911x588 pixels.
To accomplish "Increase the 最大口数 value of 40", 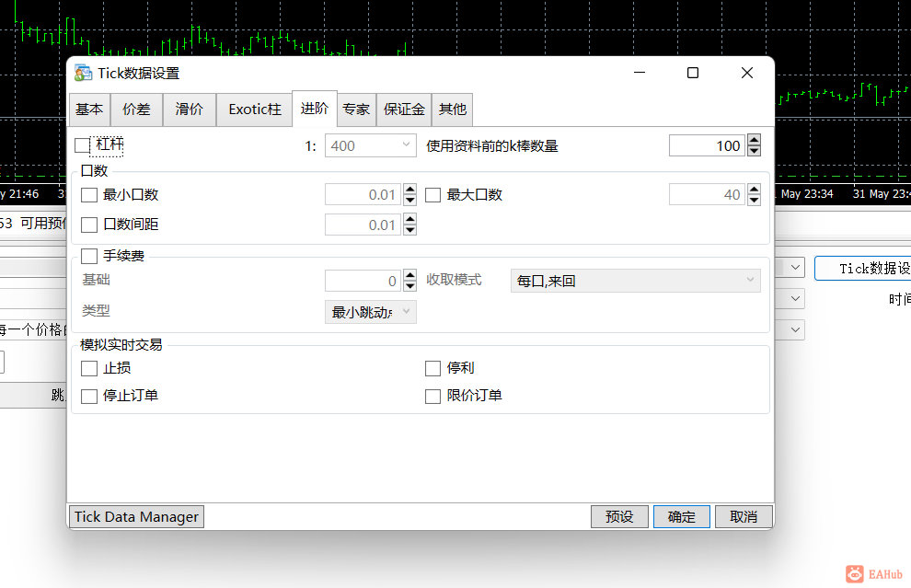I will [755, 189].
